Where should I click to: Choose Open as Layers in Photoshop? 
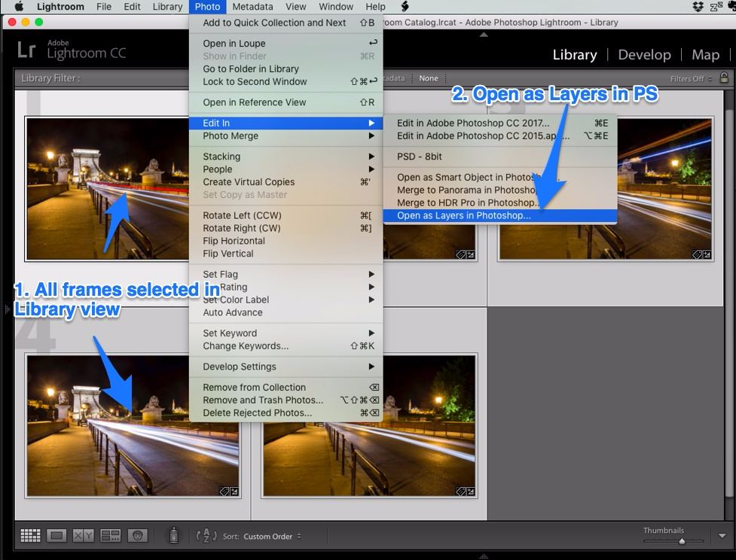[500, 216]
